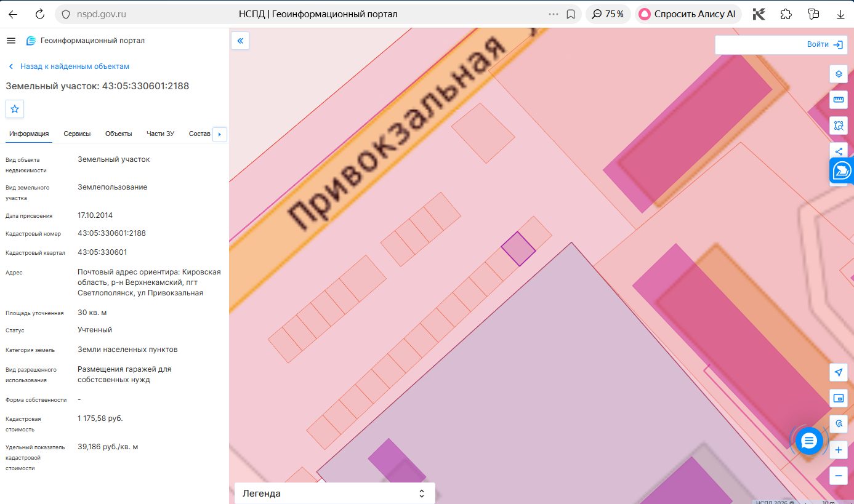Image resolution: width=854 pixels, height=504 pixels.
Task: Click the Геоинформационный портал logo icon
Action: (31, 41)
